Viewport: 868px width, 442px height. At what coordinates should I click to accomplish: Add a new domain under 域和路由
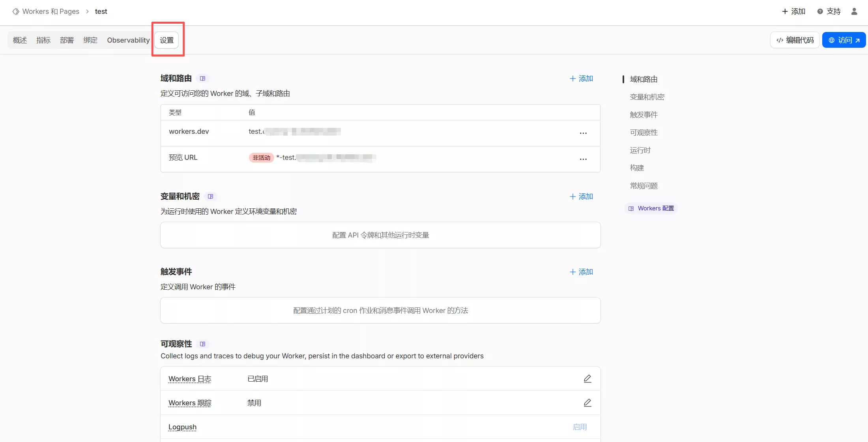coord(581,79)
